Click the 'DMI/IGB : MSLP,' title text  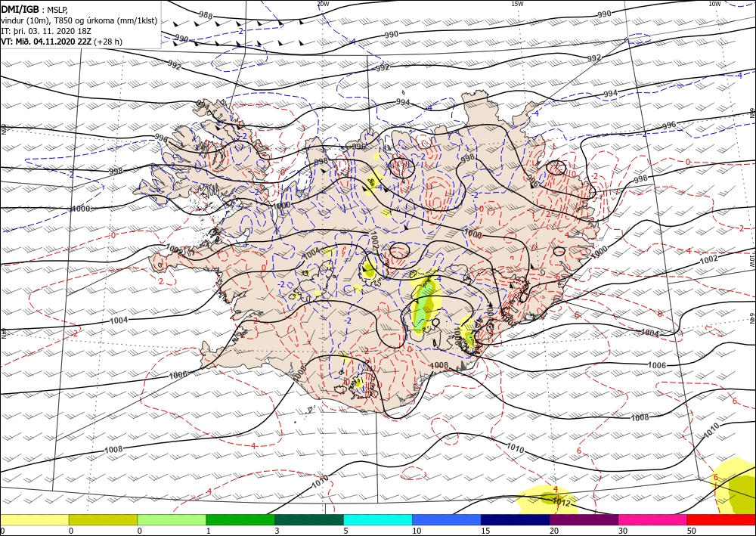[33, 8]
